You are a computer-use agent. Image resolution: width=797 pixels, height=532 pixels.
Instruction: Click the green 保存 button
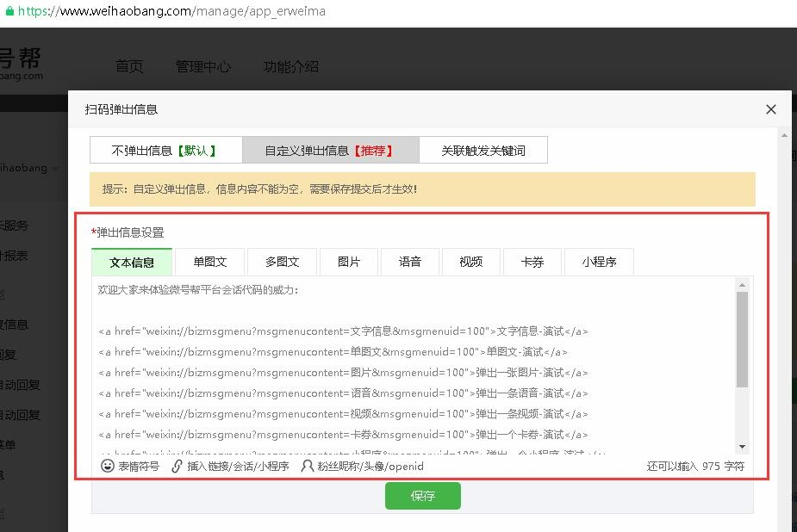click(x=423, y=496)
